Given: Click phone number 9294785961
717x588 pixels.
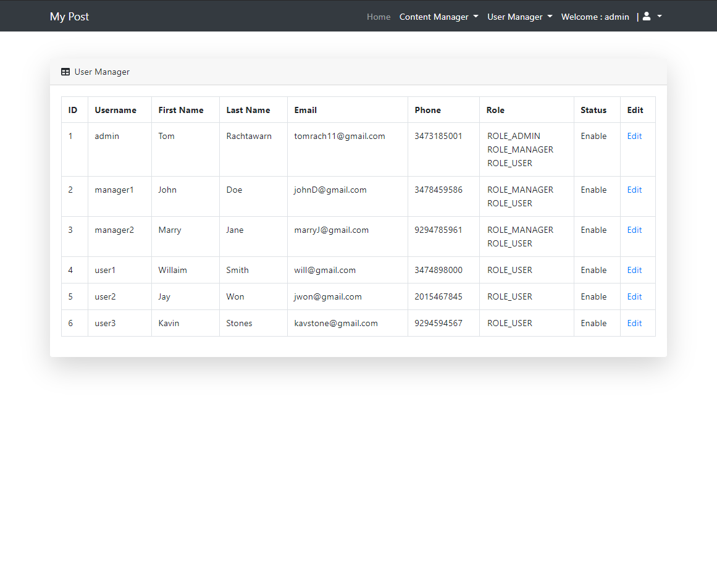Looking at the screenshot, I should pos(438,230).
